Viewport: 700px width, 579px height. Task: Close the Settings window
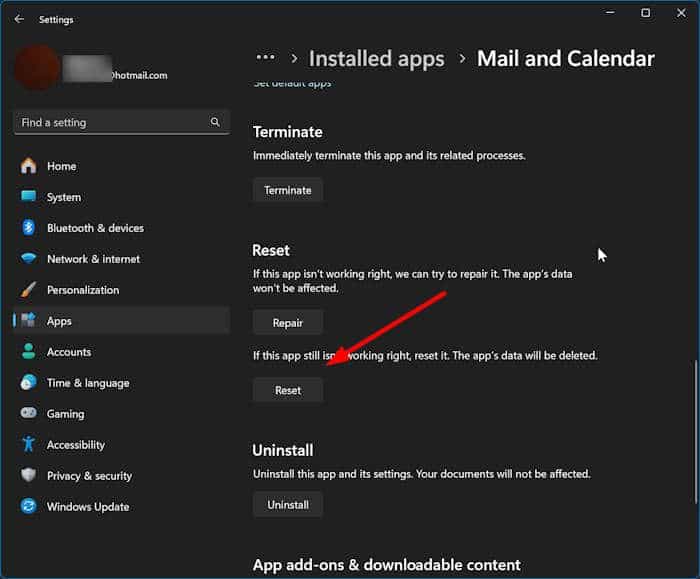pos(681,12)
